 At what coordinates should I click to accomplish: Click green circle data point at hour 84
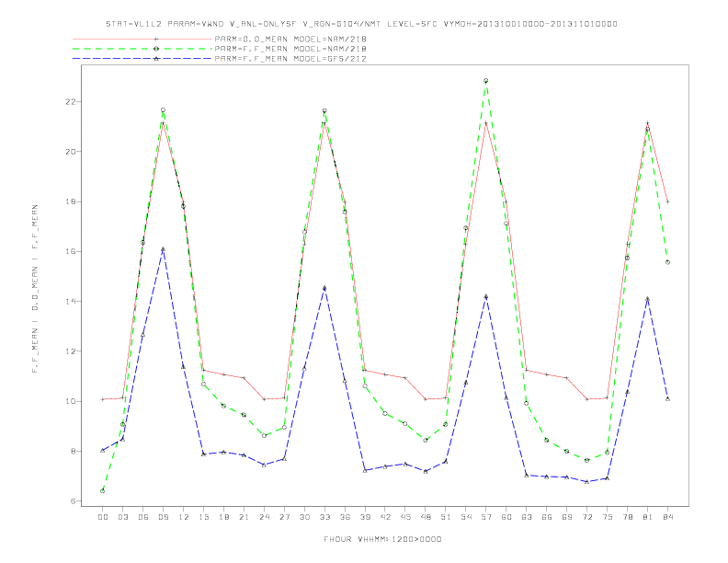(667, 262)
